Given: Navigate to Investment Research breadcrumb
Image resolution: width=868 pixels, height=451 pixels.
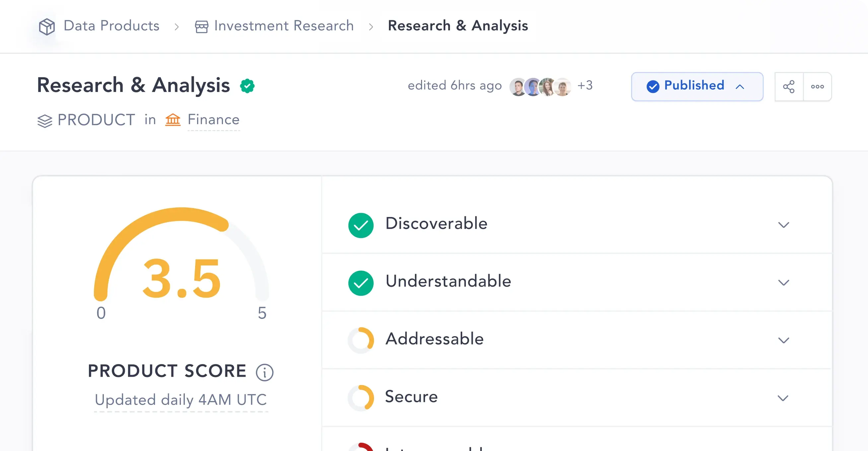Looking at the screenshot, I should tap(284, 26).
